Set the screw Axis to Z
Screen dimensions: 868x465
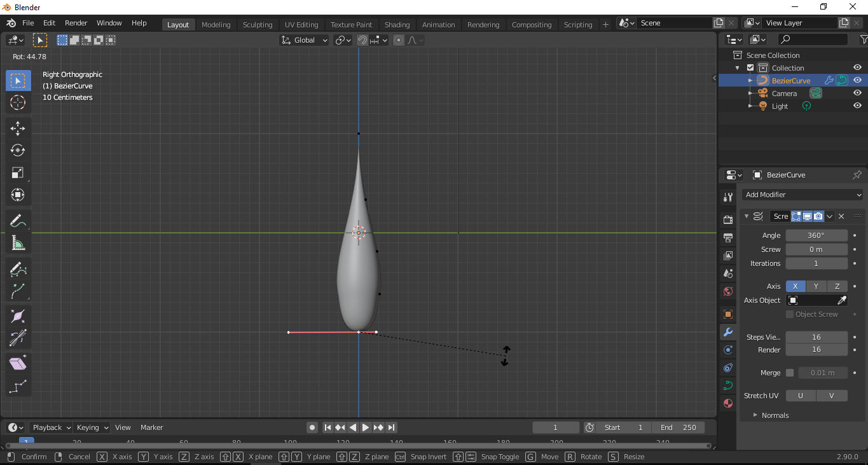pyautogui.click(x=837, y=286)
